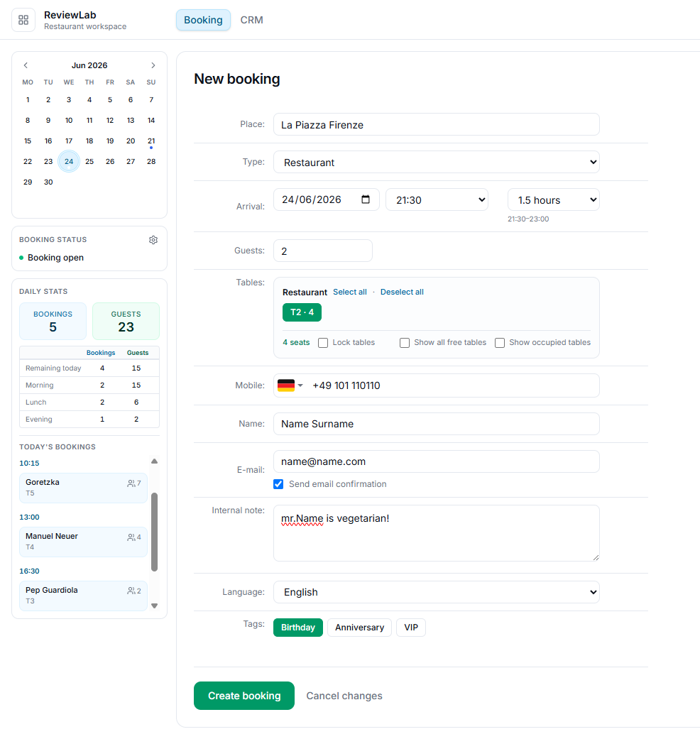The height and width of the screenshot is (739, 700).
Task: Go to previous month in calendar
Action: pyautogui.click(x=26, y=65)
